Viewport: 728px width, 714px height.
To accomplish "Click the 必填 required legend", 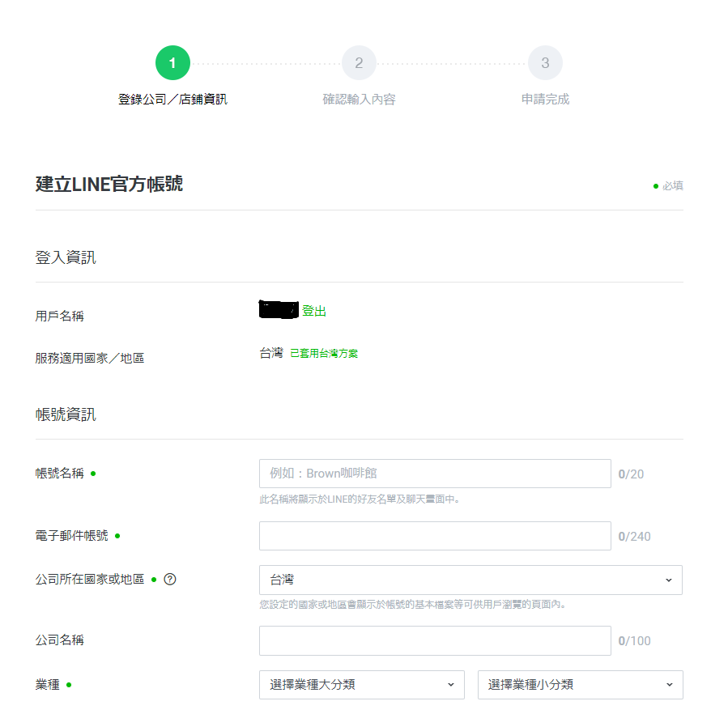I will point(672,185).
